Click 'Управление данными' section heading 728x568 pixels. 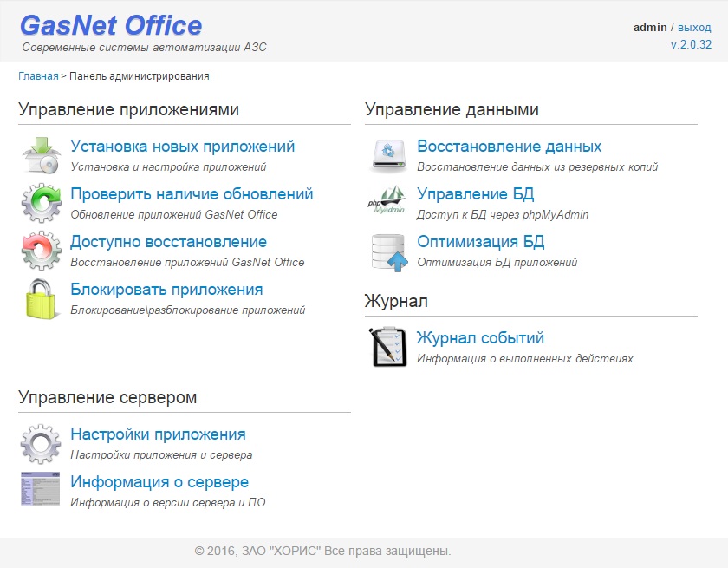452,109
